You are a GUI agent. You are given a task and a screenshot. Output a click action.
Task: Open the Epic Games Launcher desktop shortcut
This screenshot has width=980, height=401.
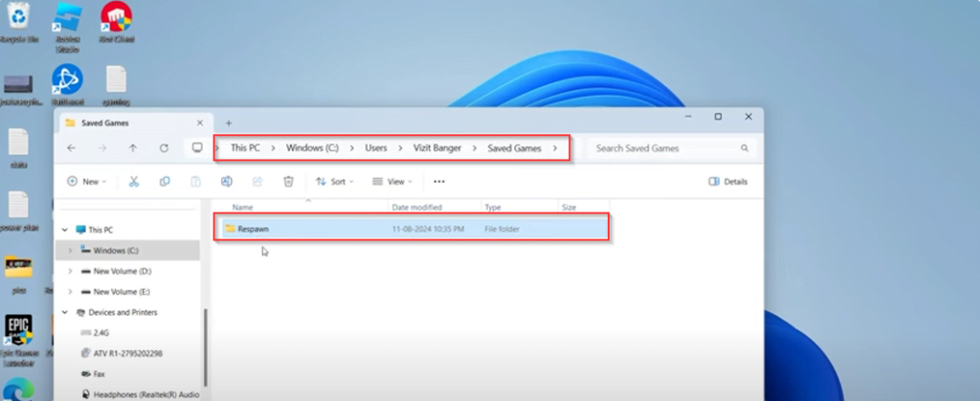point(18,340)
